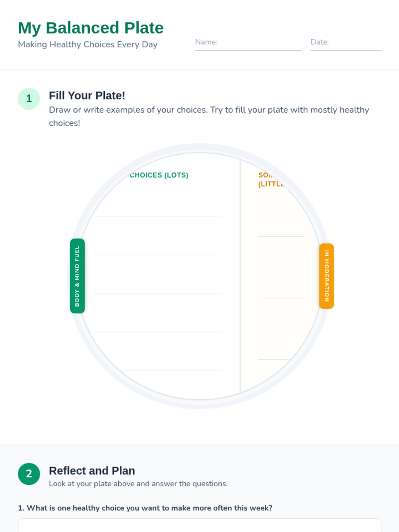Click the dark green step 2 badge
Screen dimensions: 399x532
point(29,474)
